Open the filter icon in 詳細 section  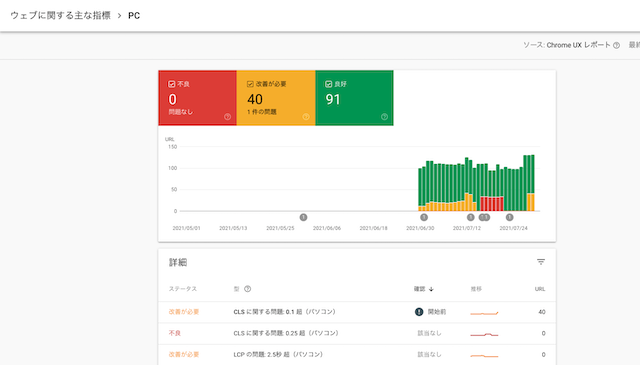pyautogui.click(x=541, y=262)
